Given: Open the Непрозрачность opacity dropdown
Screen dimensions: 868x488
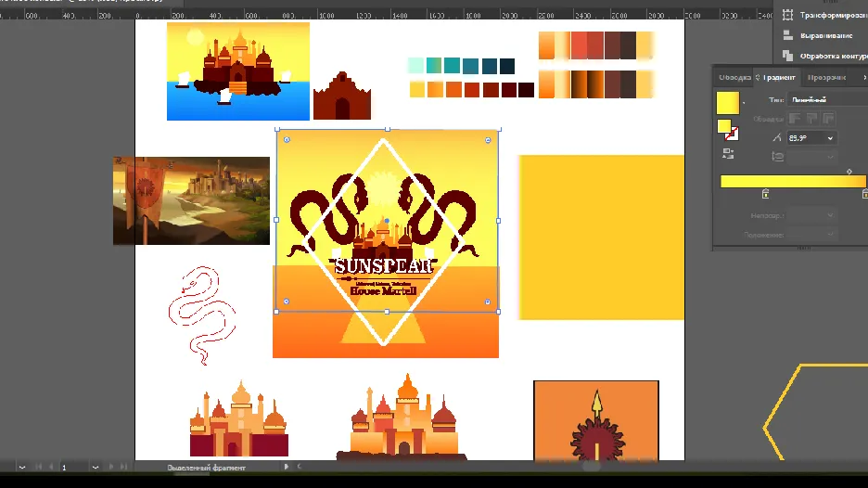Looking at the screenshot, I should pos(830,215).
